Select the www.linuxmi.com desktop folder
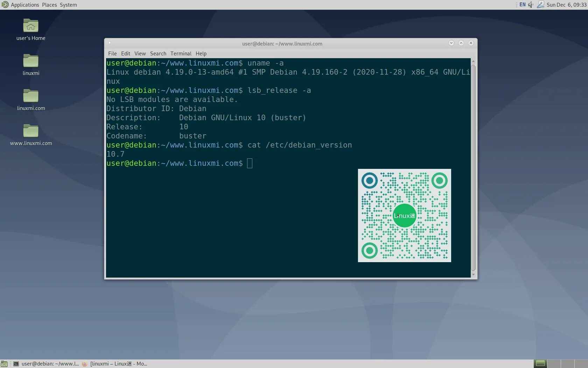This screenshot has width=588, height=368. point(31,131)
